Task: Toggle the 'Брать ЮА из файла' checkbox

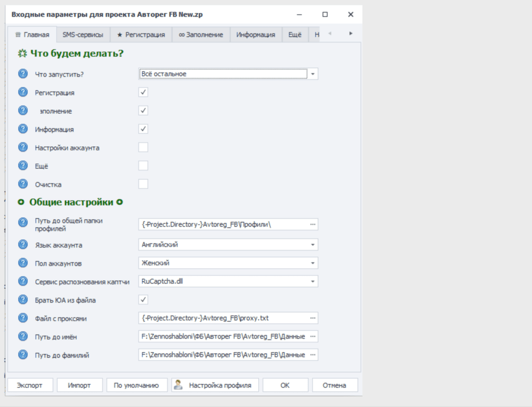Action: pos(143,300)
